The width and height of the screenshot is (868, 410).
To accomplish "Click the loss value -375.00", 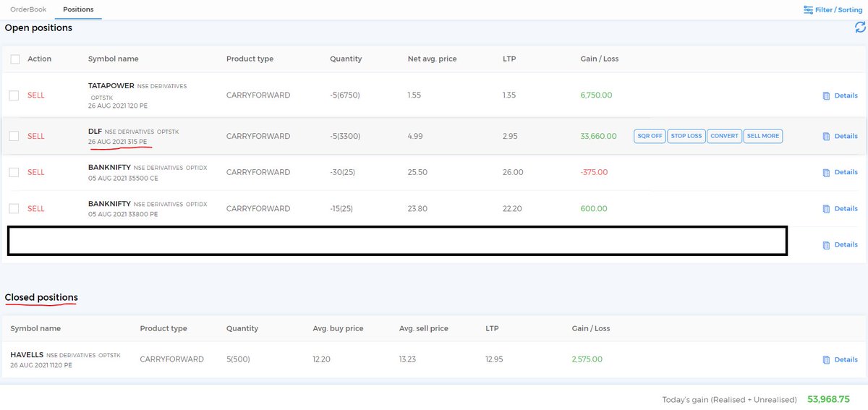I will click(594, 172).
